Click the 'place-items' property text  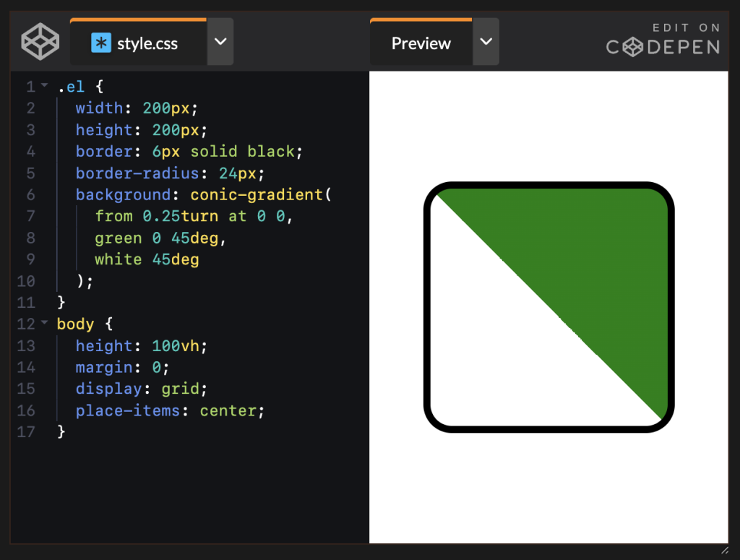tap(128, 410)
